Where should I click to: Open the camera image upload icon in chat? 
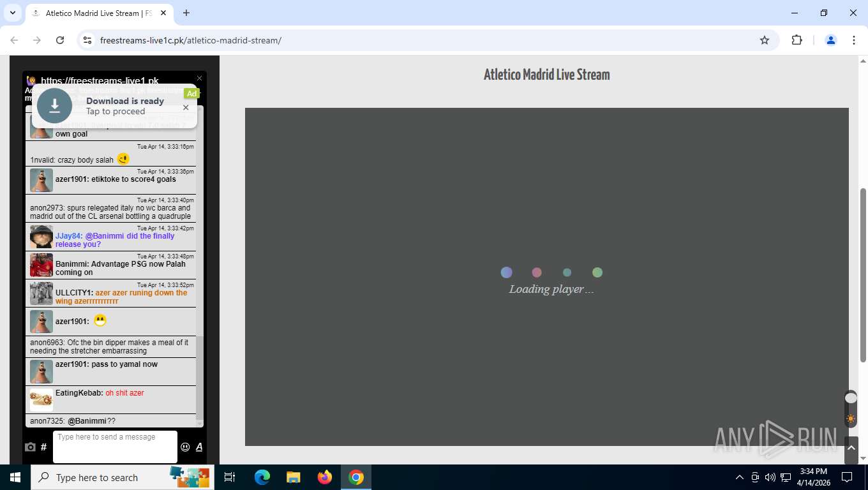[30, 447]
